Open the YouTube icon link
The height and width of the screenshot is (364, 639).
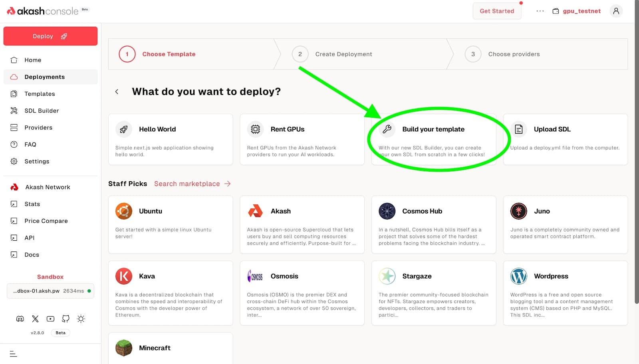pyautogui.click(x=50, y=319)
